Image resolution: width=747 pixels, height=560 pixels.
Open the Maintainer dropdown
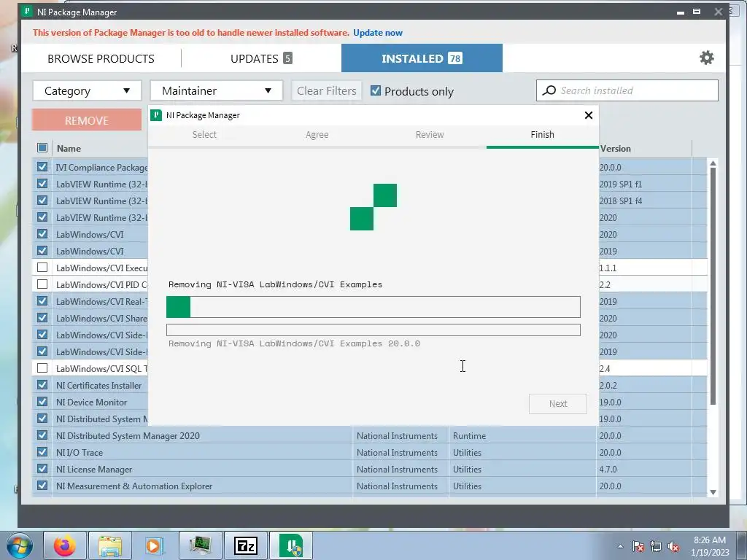coord(216,90)
